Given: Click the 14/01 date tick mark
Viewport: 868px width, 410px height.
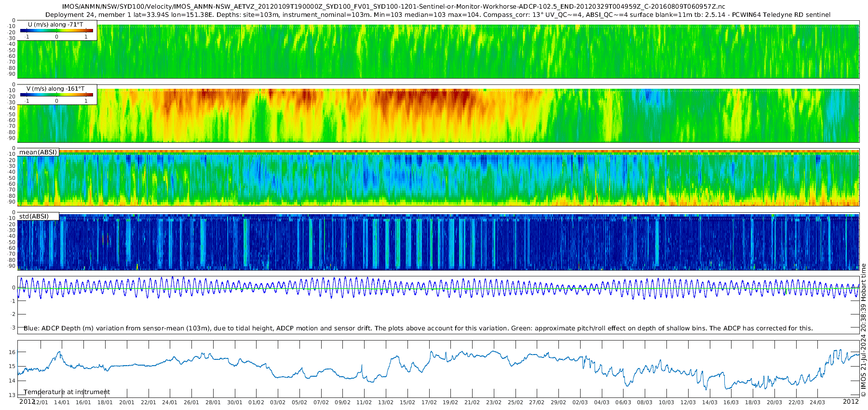Looking at the screenshot, I should (x=62, y=402).
